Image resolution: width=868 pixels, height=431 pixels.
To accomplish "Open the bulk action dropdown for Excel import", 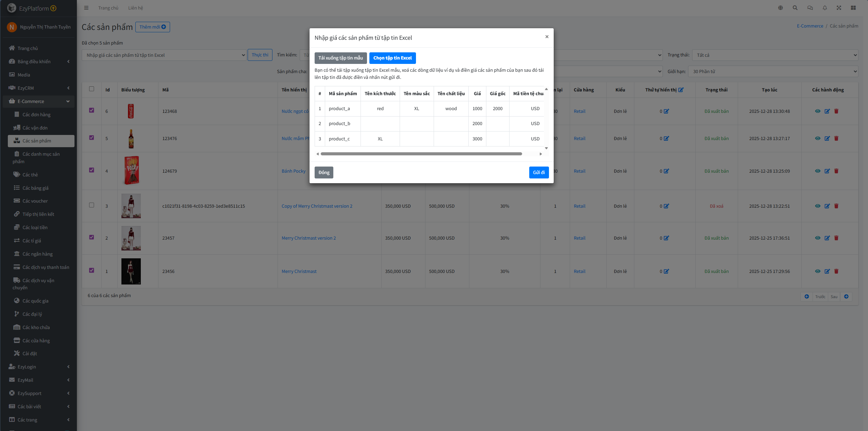I will point(164,55).
